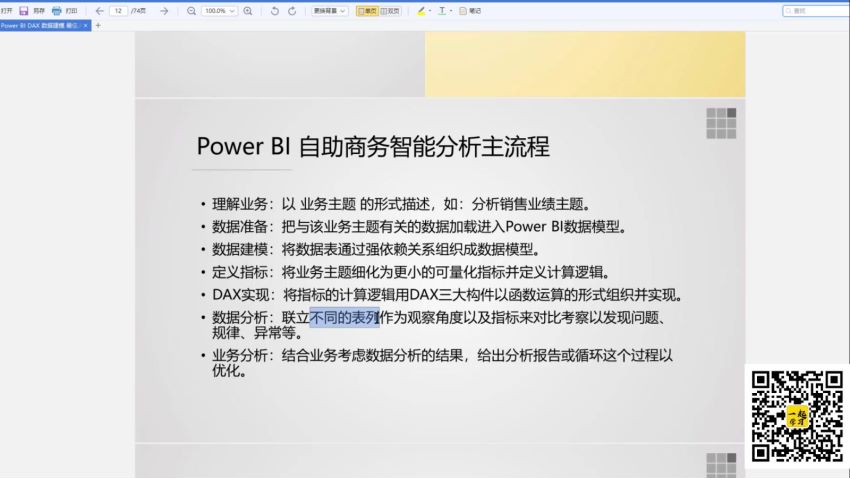This screenshot has width=850, height=478.
Task: Click the QR code image at bottom right
Action: click(797, 416)
